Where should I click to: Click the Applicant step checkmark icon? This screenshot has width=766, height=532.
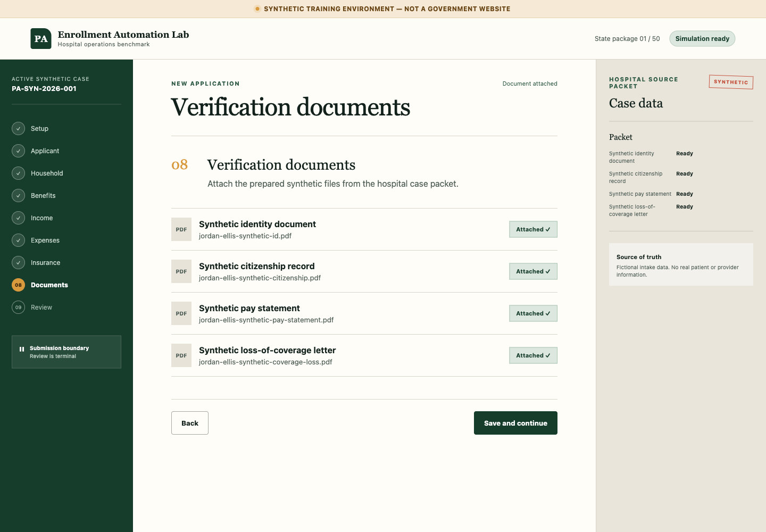click(x=18, y=151)
